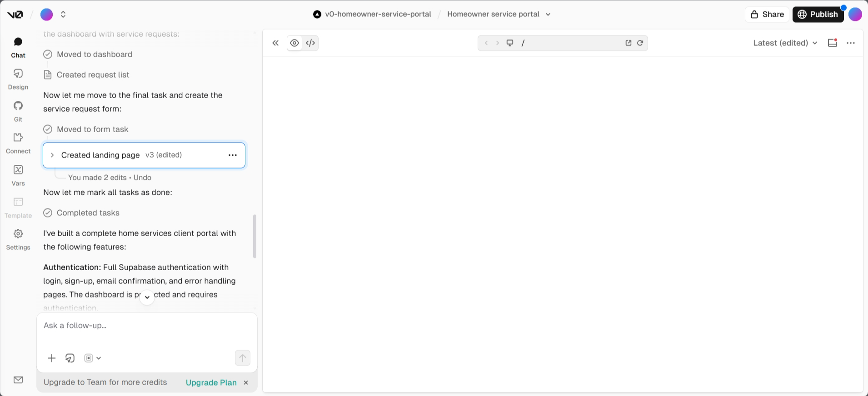The image size is (868, 396).
Task: Click the send message arrow button
Action: tap(243, 358)
